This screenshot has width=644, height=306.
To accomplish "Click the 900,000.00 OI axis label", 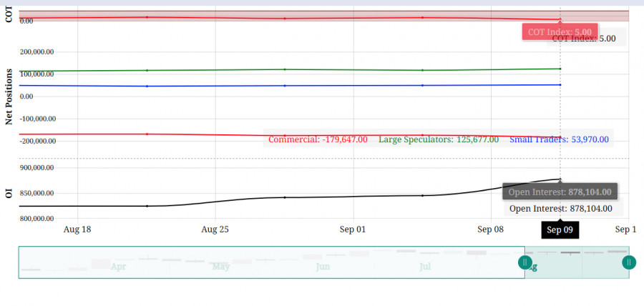I will (37, 168).
